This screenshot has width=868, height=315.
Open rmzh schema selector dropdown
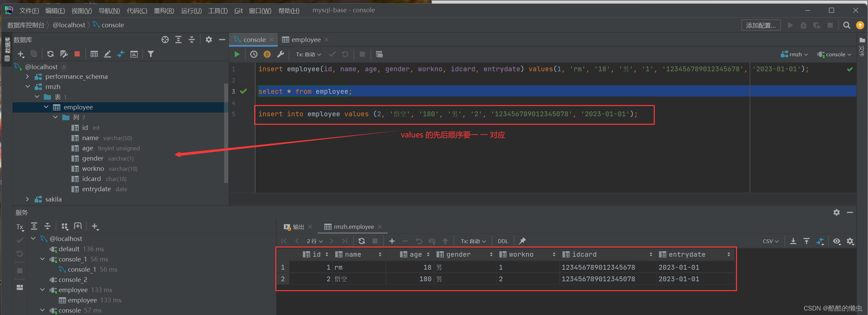[794, 54]
